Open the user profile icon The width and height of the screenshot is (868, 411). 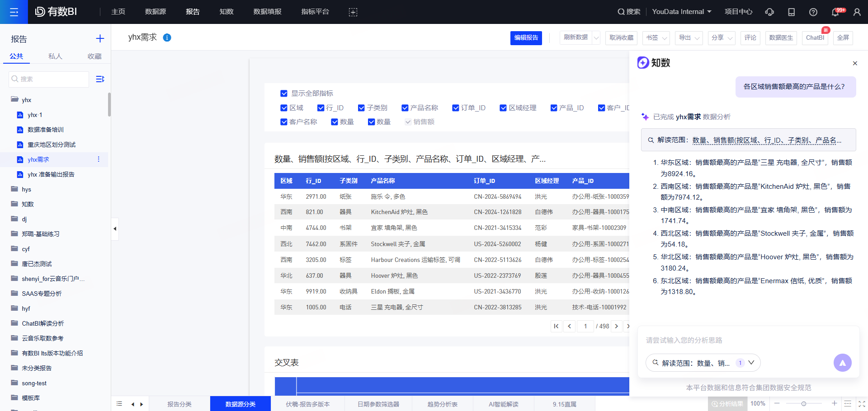pos(857,12)
